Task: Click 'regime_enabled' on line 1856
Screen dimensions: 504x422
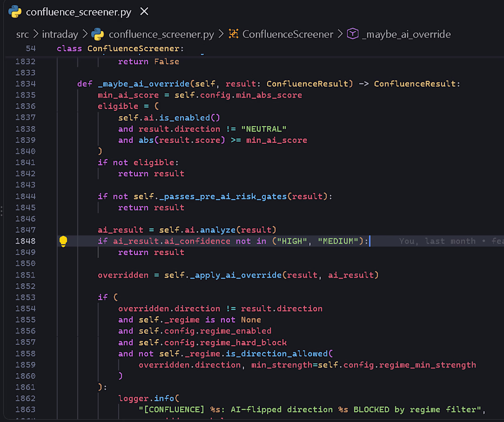Action: tap(236, 331)
